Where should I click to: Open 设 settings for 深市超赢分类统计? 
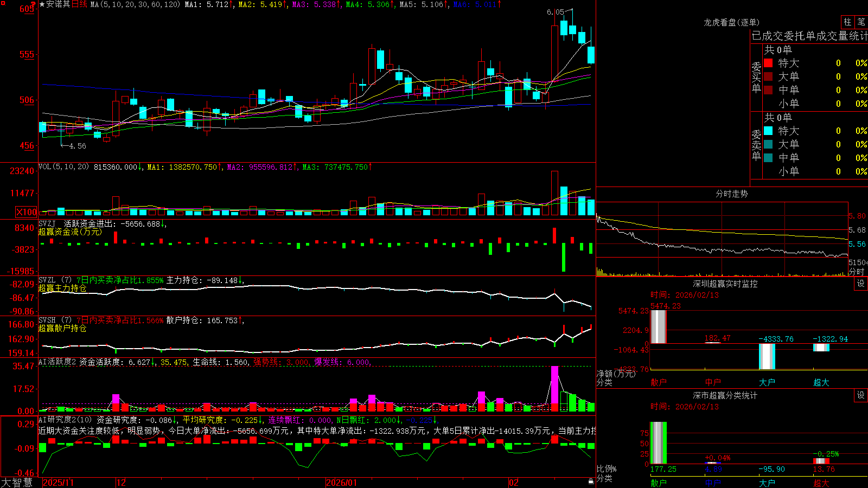(x=861, y=395)
